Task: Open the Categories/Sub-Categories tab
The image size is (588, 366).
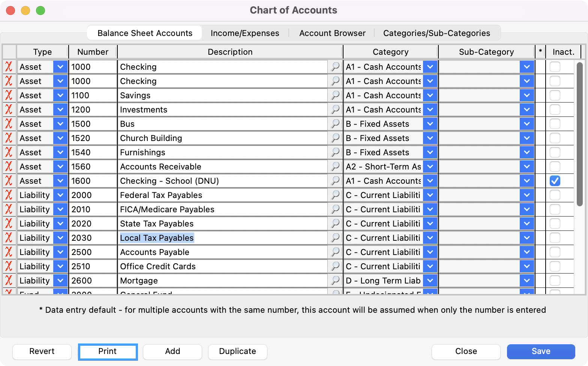Action: pos(436,33)
